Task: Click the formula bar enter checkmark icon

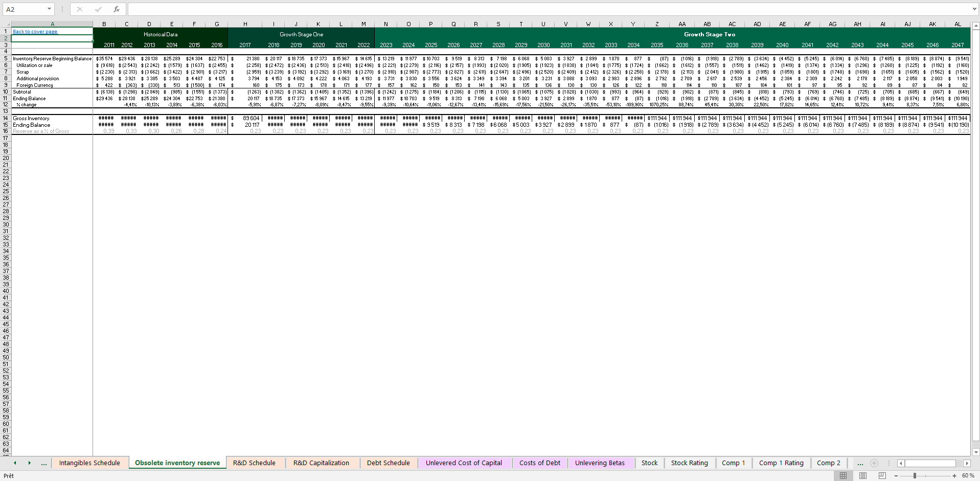Action: pos(98,9)
